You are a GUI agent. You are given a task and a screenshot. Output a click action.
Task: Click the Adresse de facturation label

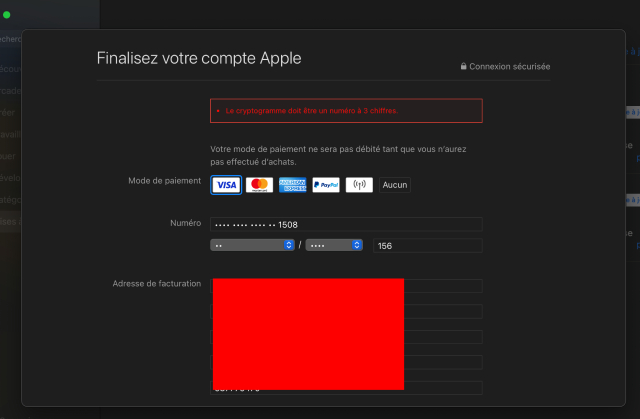(157, 284)
